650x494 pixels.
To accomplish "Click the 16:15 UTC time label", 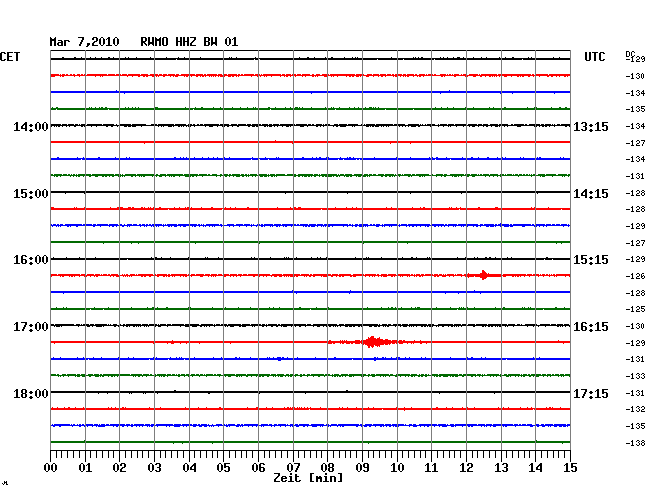I will [591, 327].
